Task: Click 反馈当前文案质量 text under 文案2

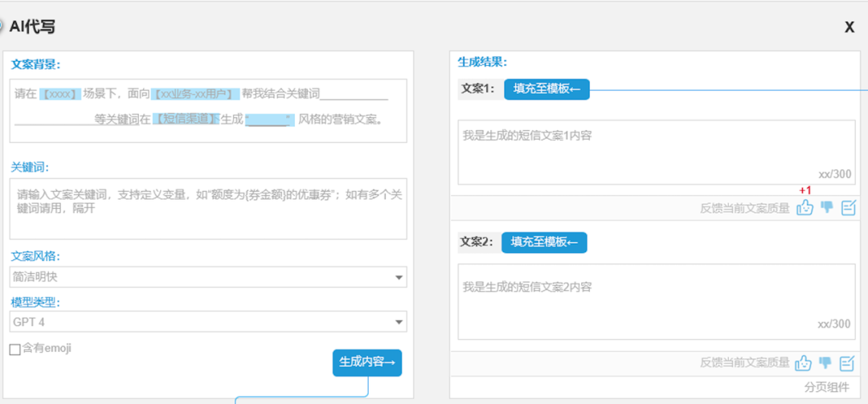Action: pyautogui.click(x=744, y=363)
